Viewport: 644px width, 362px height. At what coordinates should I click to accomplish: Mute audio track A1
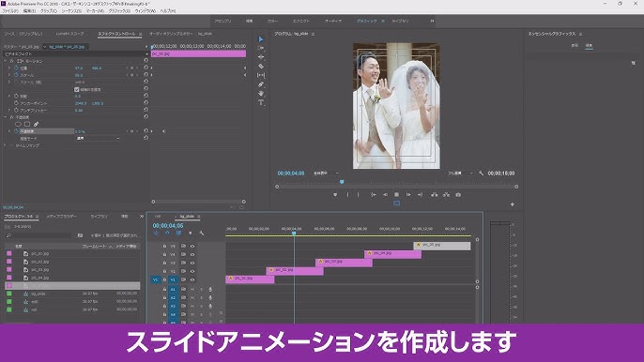[192, 290]
